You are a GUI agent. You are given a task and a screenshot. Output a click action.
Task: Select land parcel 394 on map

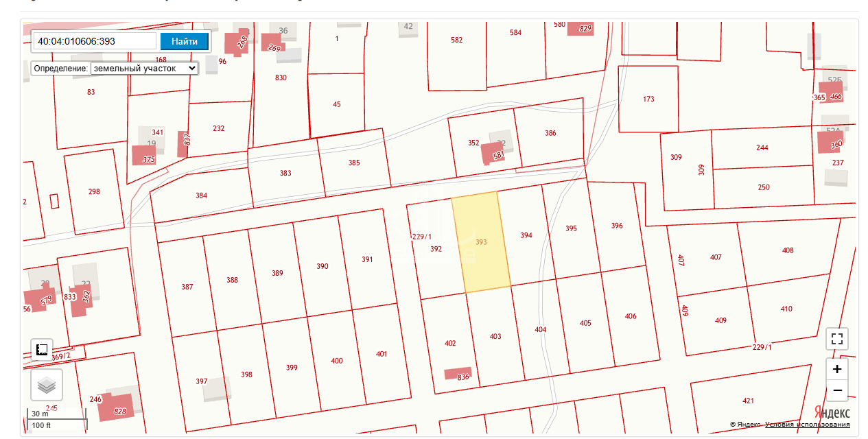coord(526,235)
